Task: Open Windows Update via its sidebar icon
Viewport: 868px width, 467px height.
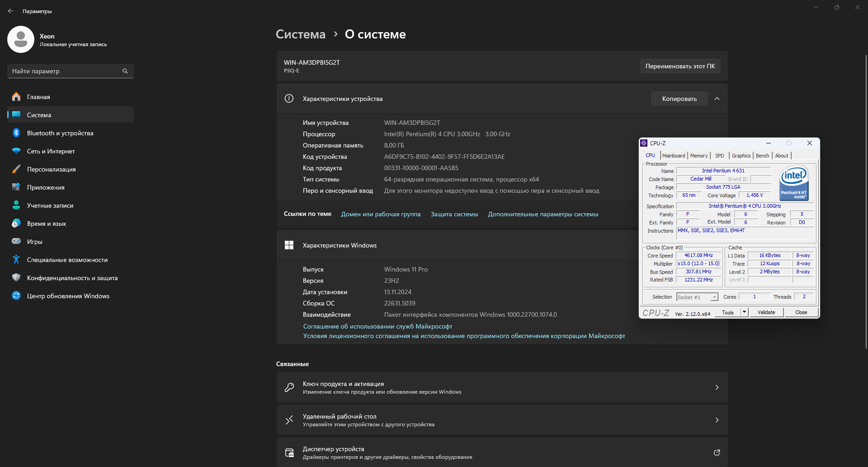Action: tap(16, 296)
